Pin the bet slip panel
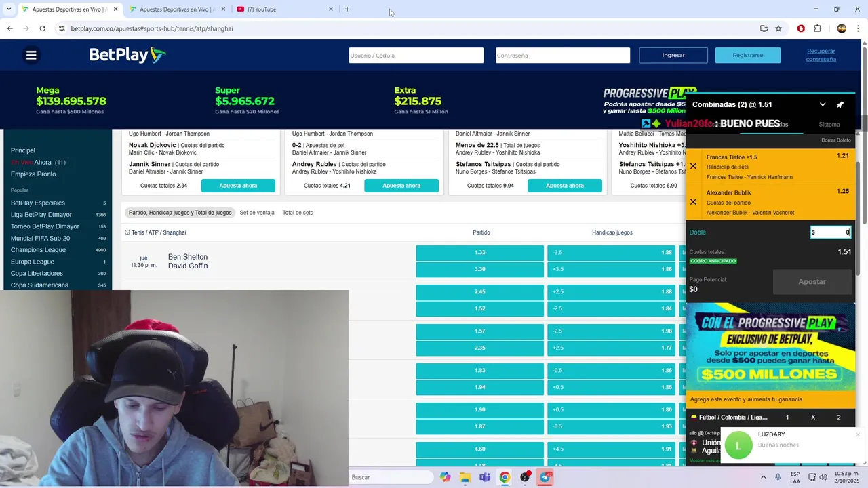Viewport: 868px width, 488px height. pos(840,104)
